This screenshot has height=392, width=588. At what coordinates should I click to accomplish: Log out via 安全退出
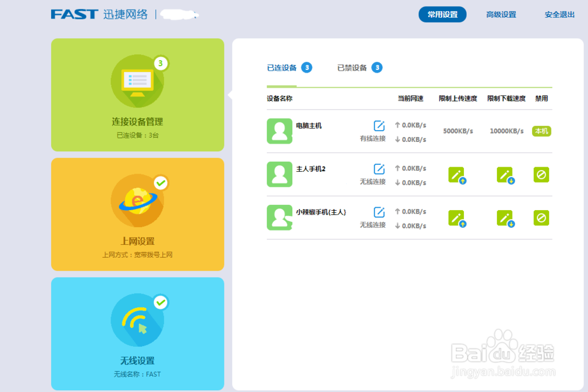(x=559, y=14)
